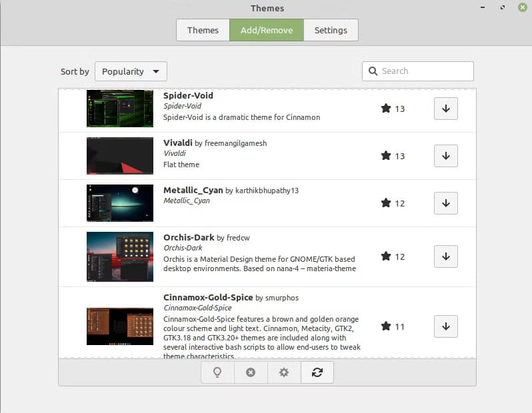Click the Cinnamox-Gold-Spice by smurphos title
Screen dimensions: 532x413
pyautogui.click(x=231, y=298)
